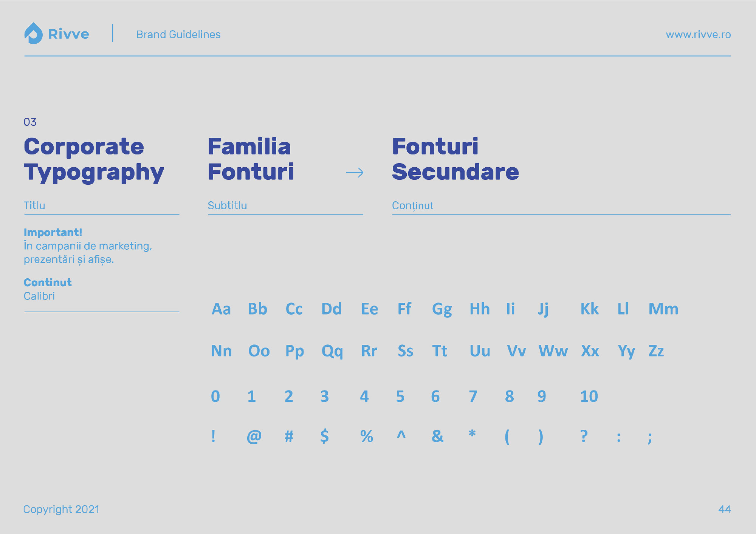Click the Ww letter sample
756x534 pixels.
tap(553, 351)
